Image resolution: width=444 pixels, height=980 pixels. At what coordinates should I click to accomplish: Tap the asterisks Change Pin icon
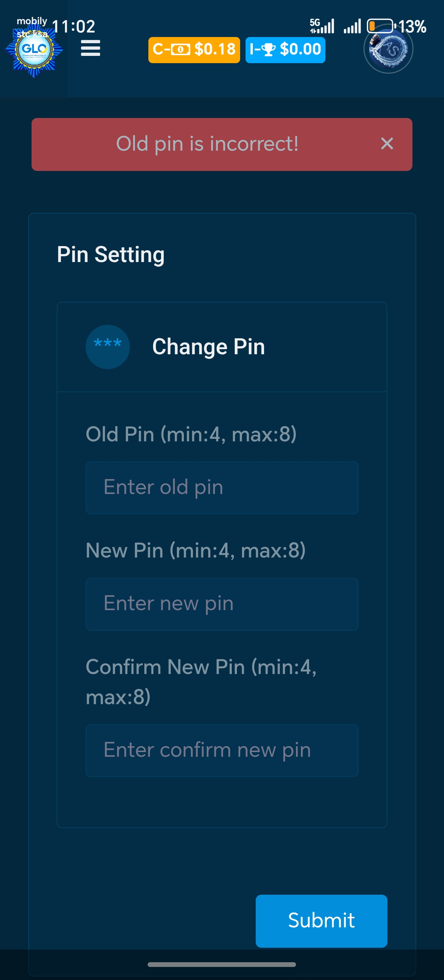click(x=108, y=347)
